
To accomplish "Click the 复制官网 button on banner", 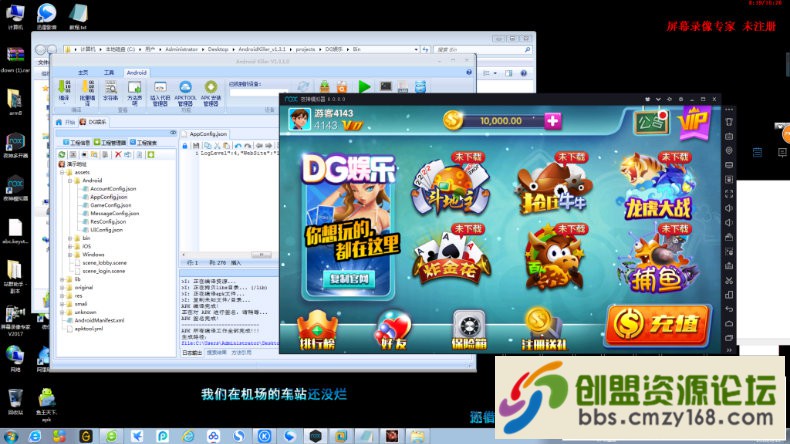I will tap(349, 279).
